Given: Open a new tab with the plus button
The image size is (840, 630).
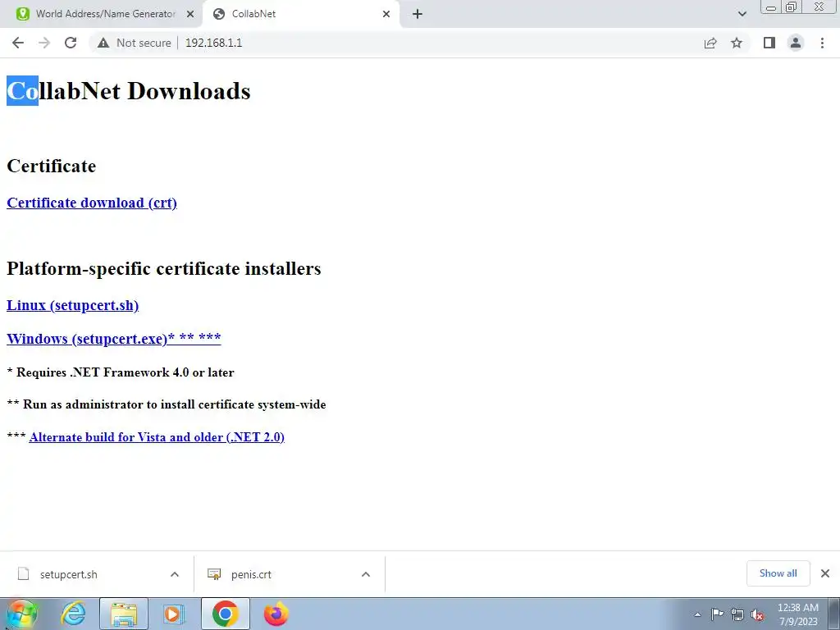Looking at the screenshot, I should click(x=418, y=14).
